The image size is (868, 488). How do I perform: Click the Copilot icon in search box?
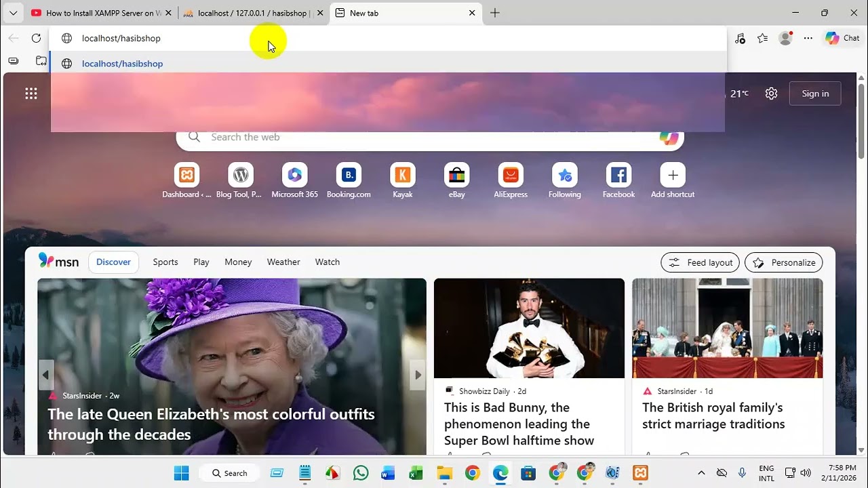[669, 138]
